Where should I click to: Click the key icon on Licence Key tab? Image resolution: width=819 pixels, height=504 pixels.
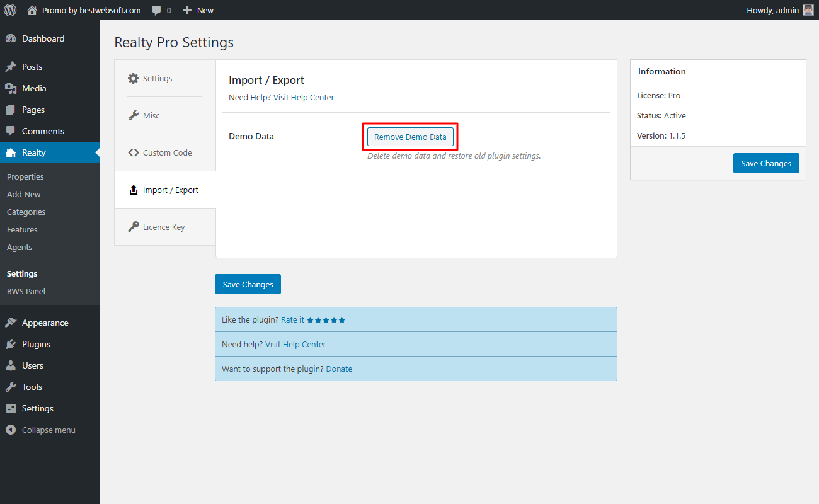[133, 227]
